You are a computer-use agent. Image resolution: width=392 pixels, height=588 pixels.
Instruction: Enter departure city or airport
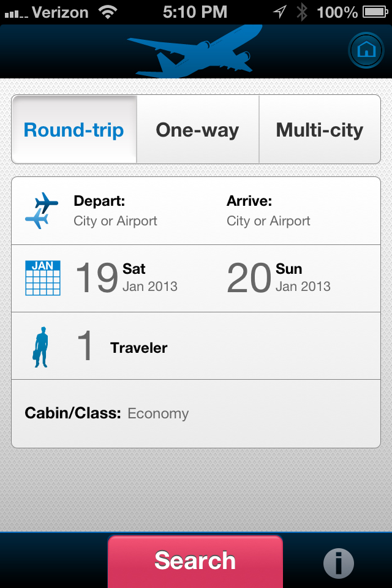[x=115, y=211]
